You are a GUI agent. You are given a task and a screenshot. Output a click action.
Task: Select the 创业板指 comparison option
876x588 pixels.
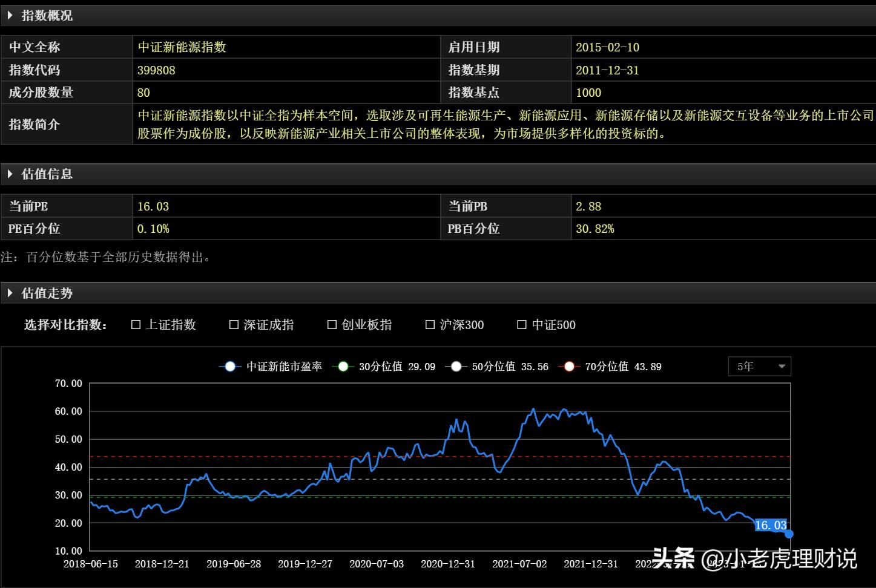click(332, 324)
